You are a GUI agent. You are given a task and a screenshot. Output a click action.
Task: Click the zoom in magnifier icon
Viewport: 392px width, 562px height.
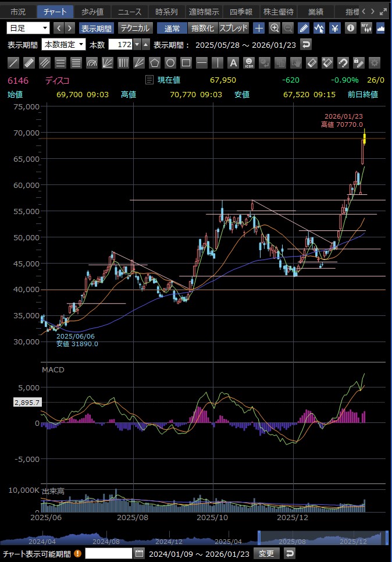[274, 28]
